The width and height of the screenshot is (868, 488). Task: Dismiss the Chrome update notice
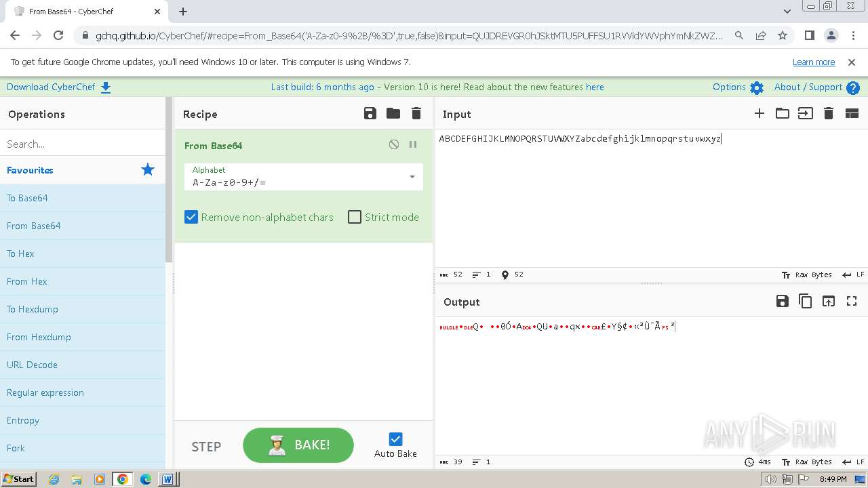[x=852, y=62]
